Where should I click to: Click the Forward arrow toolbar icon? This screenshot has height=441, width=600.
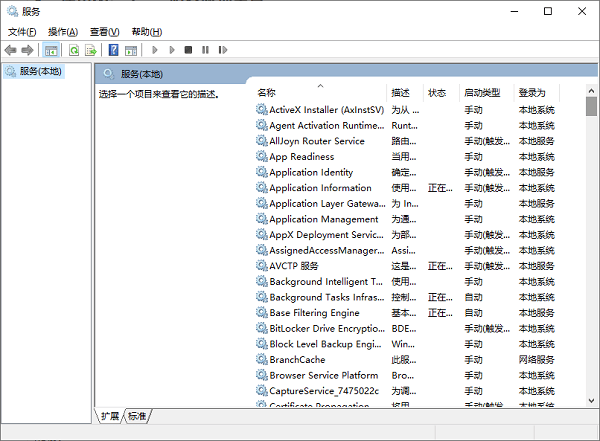[28, 50]
